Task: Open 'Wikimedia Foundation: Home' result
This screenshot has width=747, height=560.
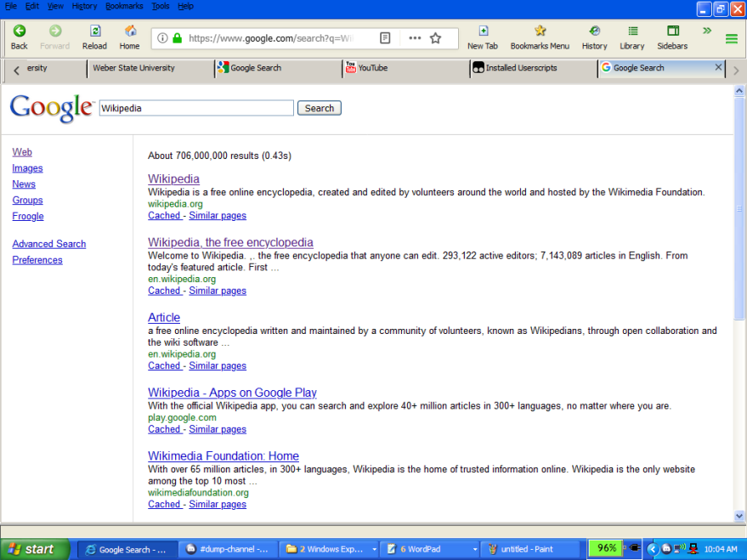Action: (224, 456)
